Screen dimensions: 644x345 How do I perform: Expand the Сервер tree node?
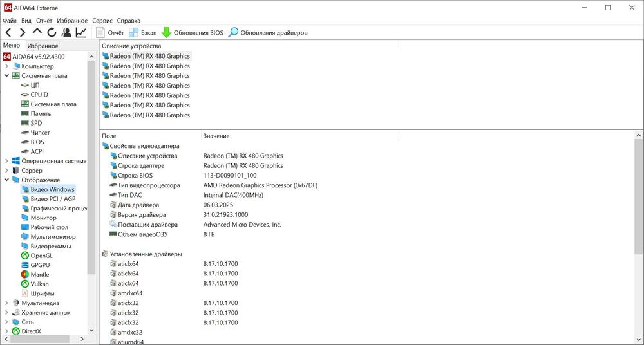(x=6, y=171)
